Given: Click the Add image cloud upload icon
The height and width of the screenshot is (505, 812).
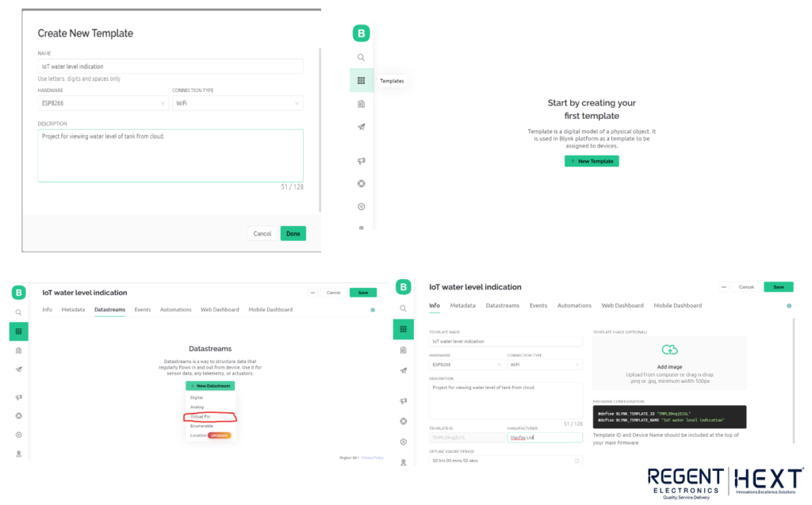Looking at the screenshot, I should click(x=669, y=350).
